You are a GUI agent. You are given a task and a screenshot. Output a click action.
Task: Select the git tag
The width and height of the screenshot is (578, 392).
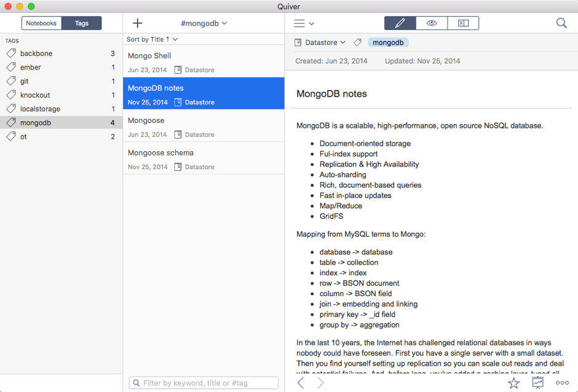(61, 81)
